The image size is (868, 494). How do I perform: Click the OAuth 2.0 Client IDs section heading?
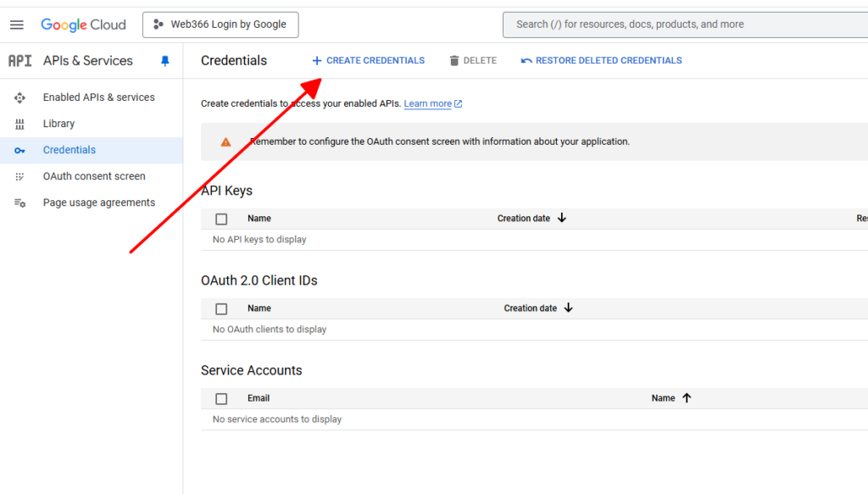point(259,280)
